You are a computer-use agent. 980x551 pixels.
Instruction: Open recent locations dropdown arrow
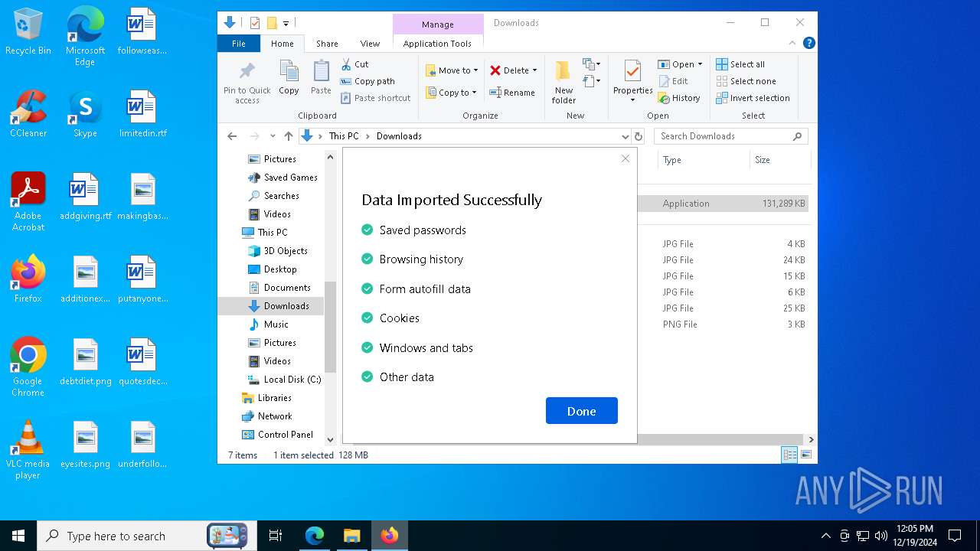(x=273, y=136)
